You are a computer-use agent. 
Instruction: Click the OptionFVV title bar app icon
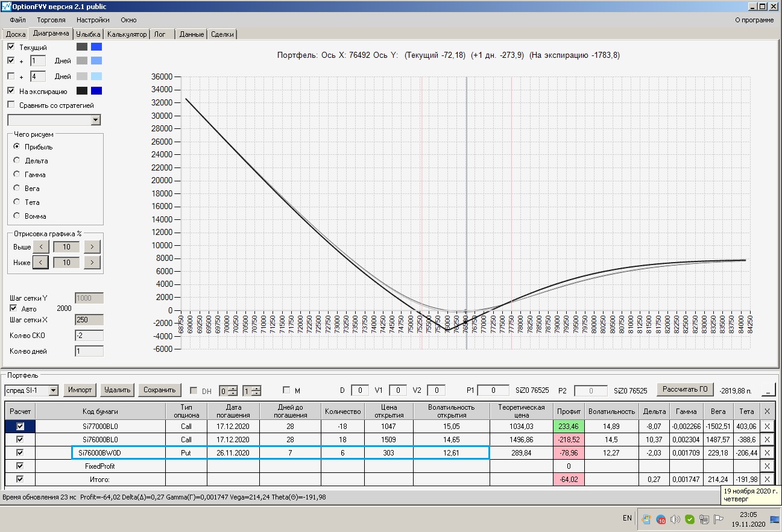tap(7, 7)
